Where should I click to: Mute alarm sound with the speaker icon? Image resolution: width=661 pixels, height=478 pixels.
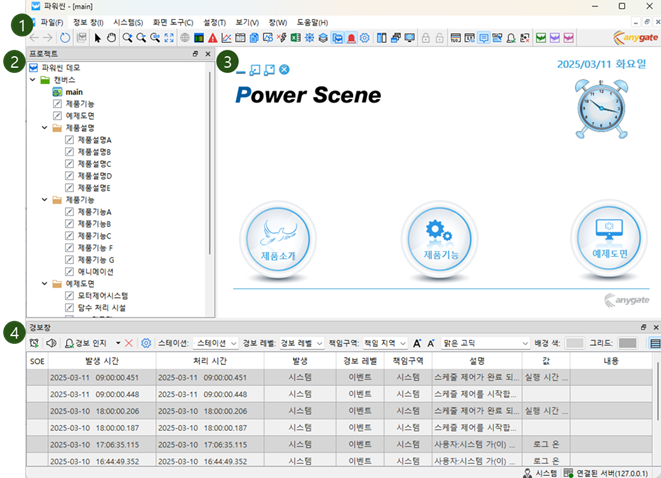51,343
